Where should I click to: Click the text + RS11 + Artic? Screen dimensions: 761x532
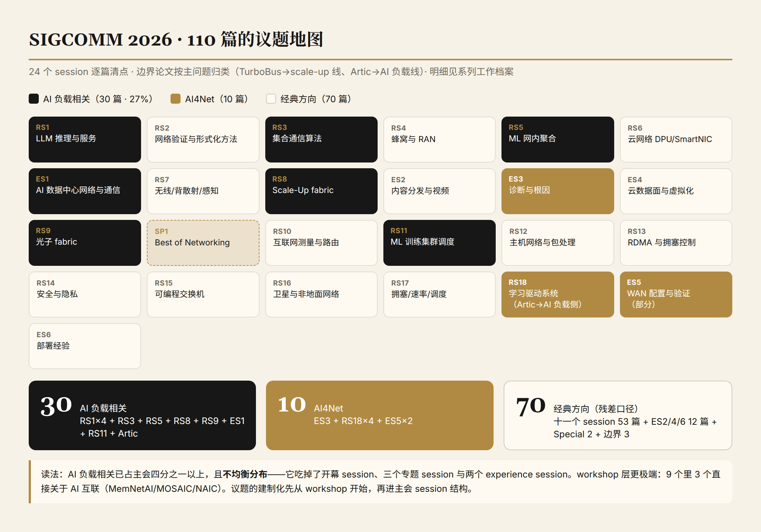[x=109, y=433]
